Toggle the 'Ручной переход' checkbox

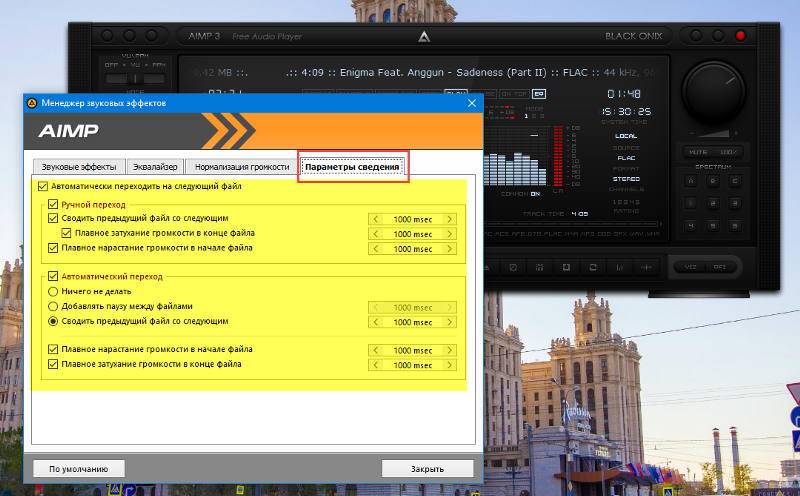pyautogui.click(x=53, y=204)
